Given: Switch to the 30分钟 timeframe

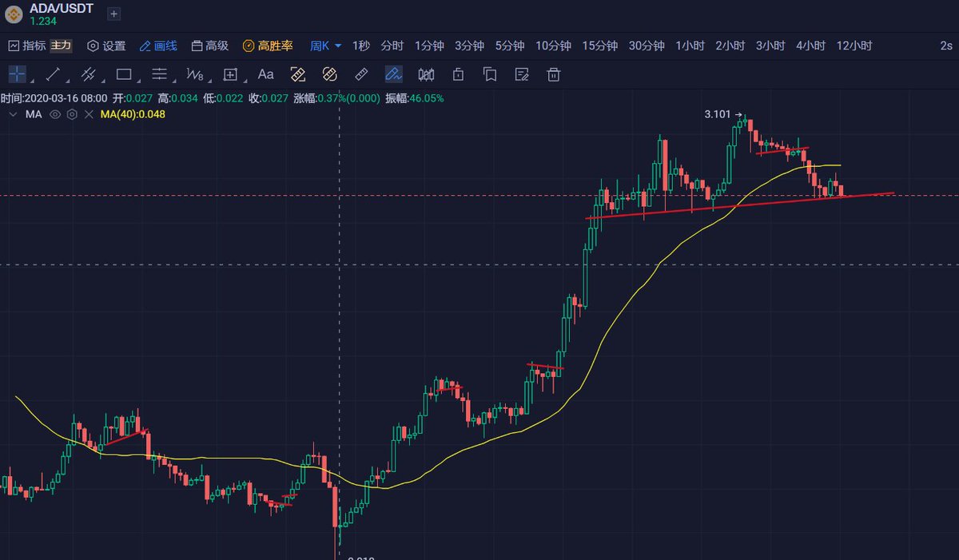Looking at the screenshot, I should [x=647, y=46].
